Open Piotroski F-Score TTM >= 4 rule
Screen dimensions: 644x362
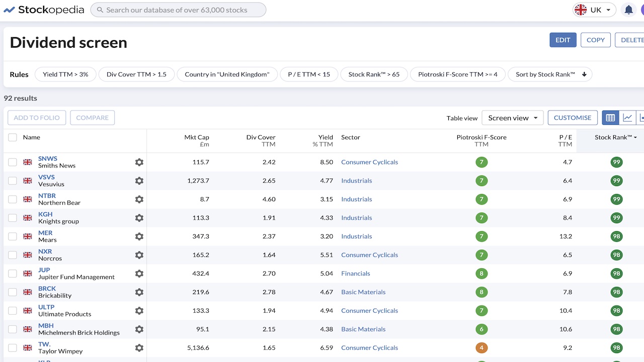pyautogui.click(x=458, y=74)
